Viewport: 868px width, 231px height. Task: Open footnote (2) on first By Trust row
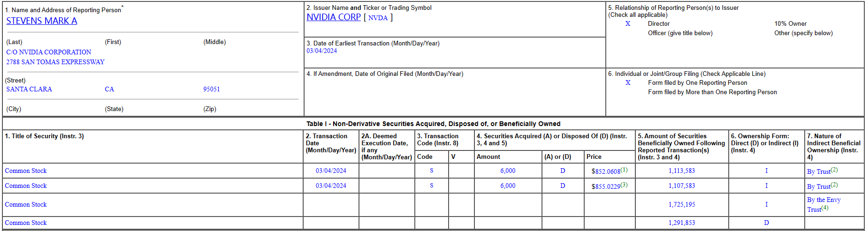pos(834,170)
